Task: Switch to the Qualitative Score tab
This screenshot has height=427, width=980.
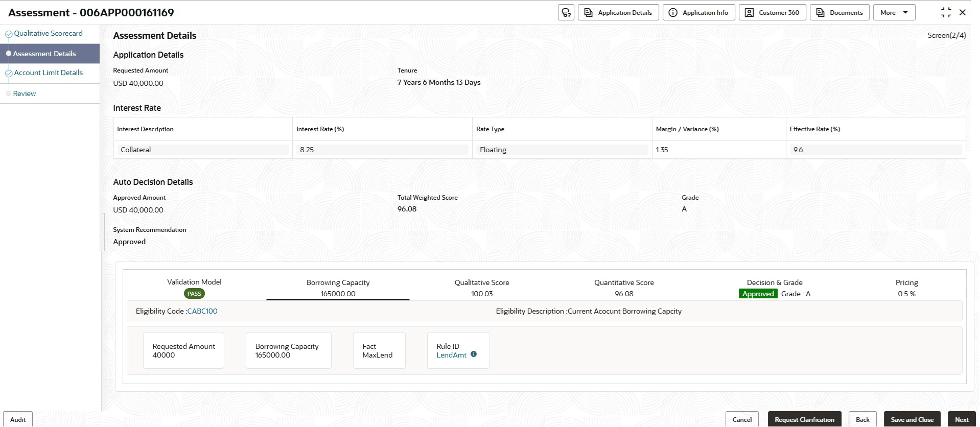Action: tap(482, 288)
